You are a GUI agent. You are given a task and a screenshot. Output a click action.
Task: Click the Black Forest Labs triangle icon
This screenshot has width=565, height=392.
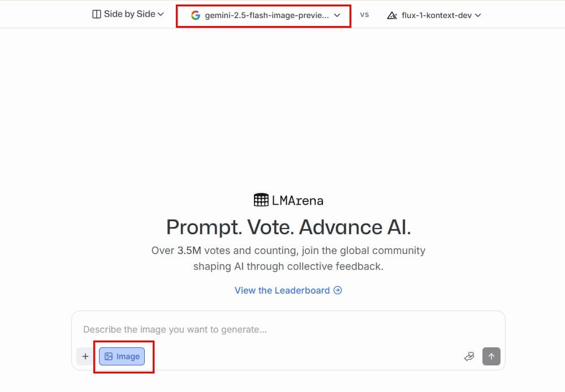[393, 15]
